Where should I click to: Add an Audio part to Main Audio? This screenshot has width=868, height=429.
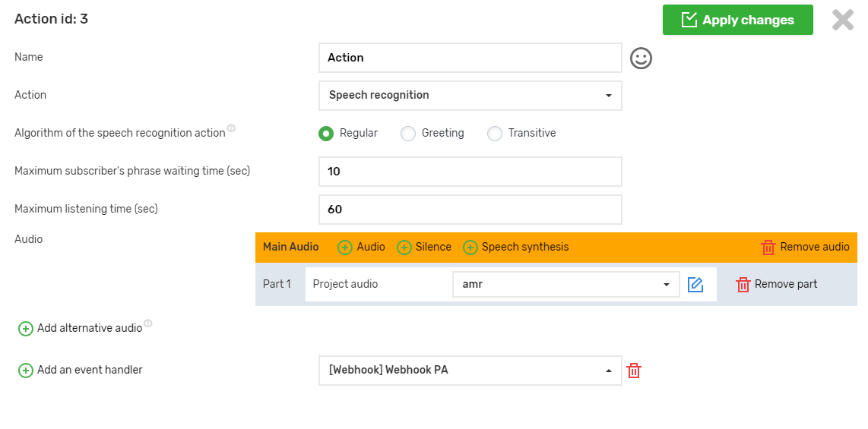(x=362, y=248)
